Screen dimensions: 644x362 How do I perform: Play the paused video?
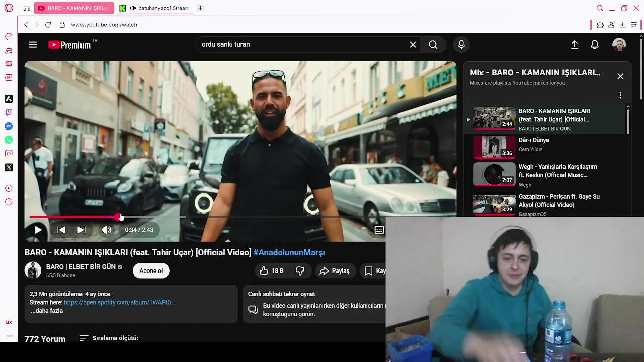pos(38,230)
